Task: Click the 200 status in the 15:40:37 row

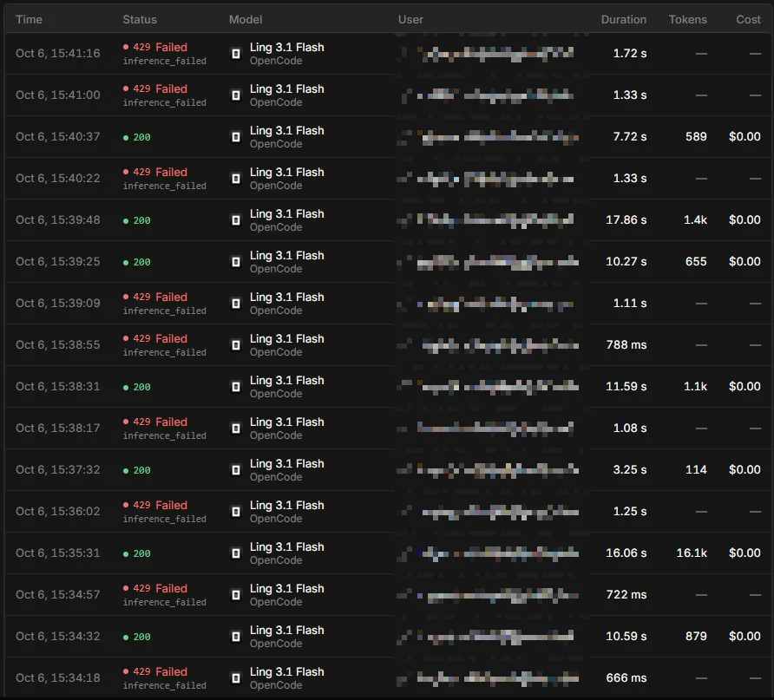Action: (x=137, y=137)
